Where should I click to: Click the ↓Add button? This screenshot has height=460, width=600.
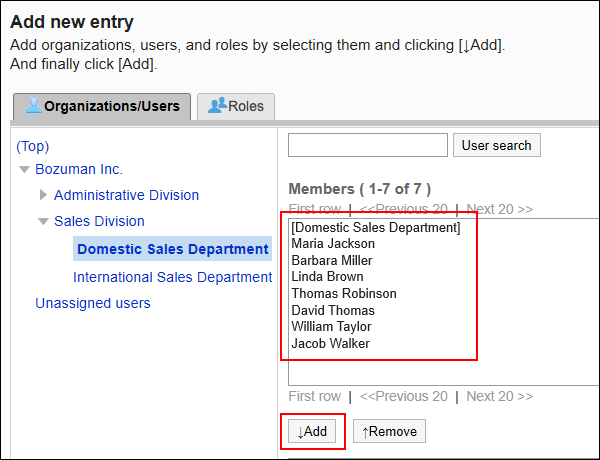click(312, 431)
